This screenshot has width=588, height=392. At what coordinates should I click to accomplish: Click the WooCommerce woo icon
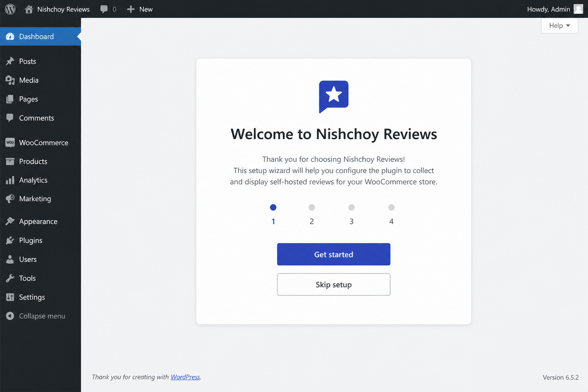pos(10,142)
